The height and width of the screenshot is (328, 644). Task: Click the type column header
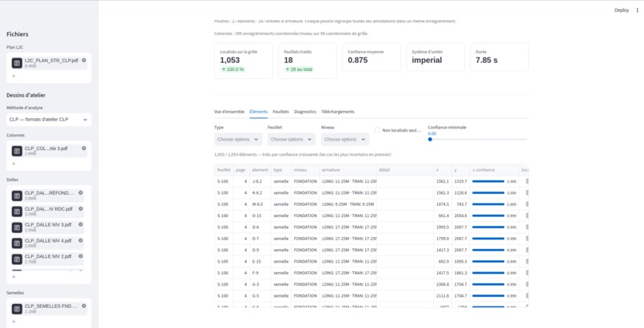pyautogui.click(x=281, y=170)
